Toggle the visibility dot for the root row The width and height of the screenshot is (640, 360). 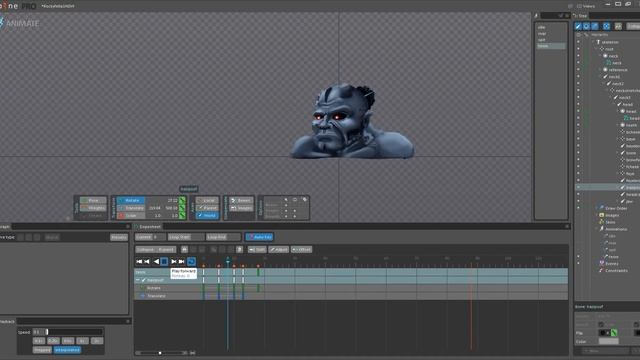point(578,49)
